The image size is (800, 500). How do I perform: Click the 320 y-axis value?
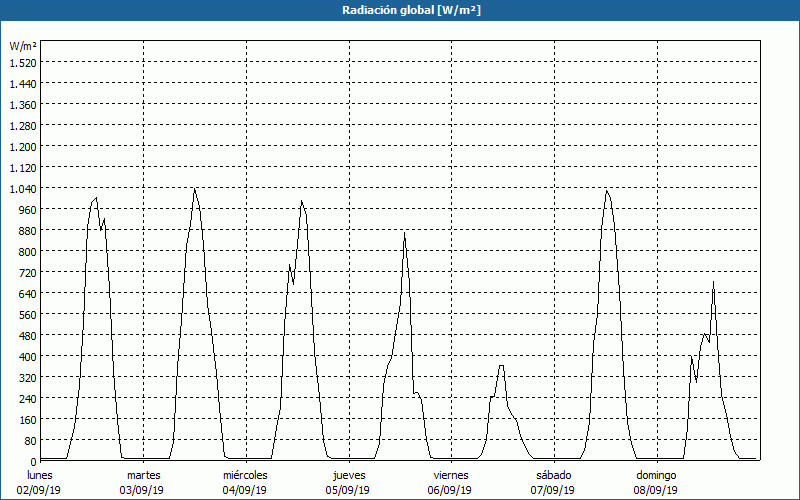click(28, 378)
